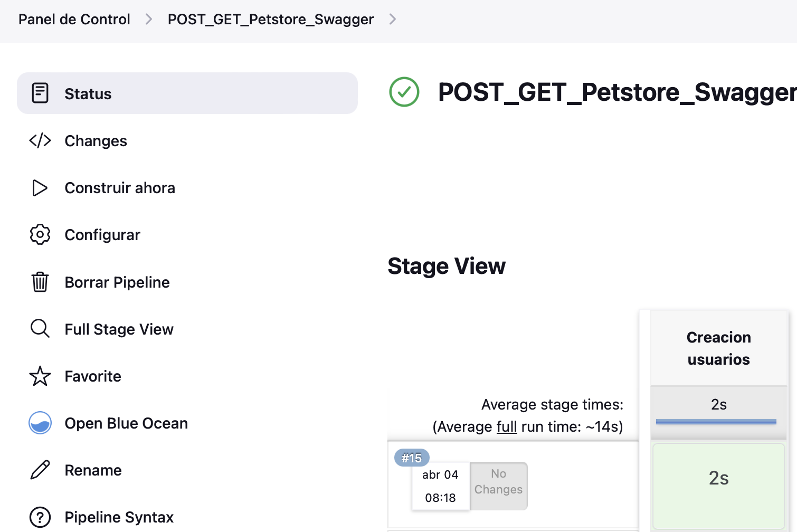
Task: Click the Rename pencil icon
Action: click(x=40, y=470)
